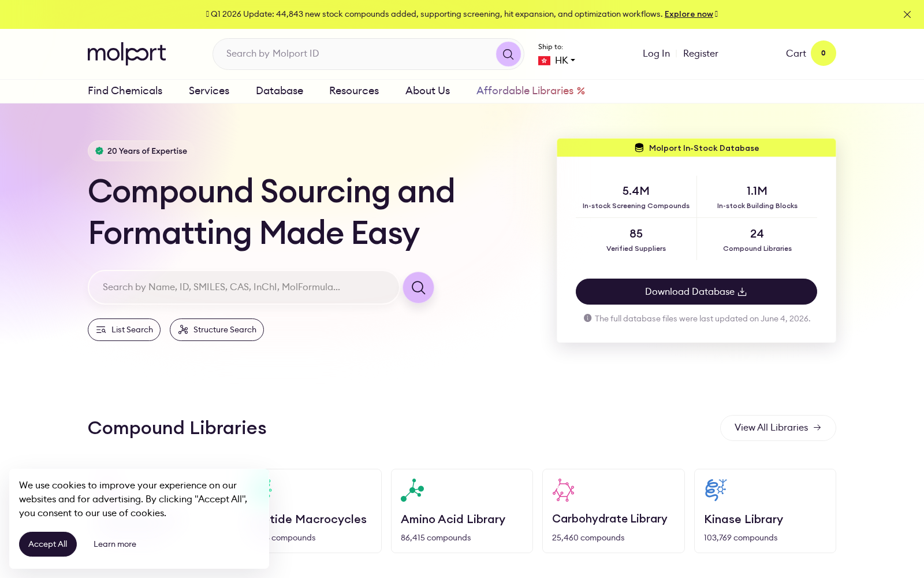Open the Services menu
The height and width of the screenshot is (578, 924).
point(209,91)
